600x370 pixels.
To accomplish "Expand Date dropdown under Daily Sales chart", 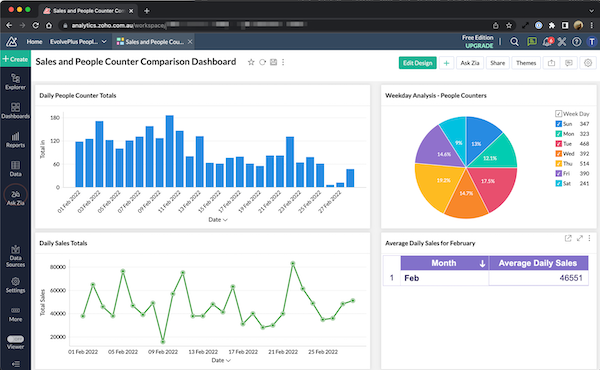I will pos(221,360).
